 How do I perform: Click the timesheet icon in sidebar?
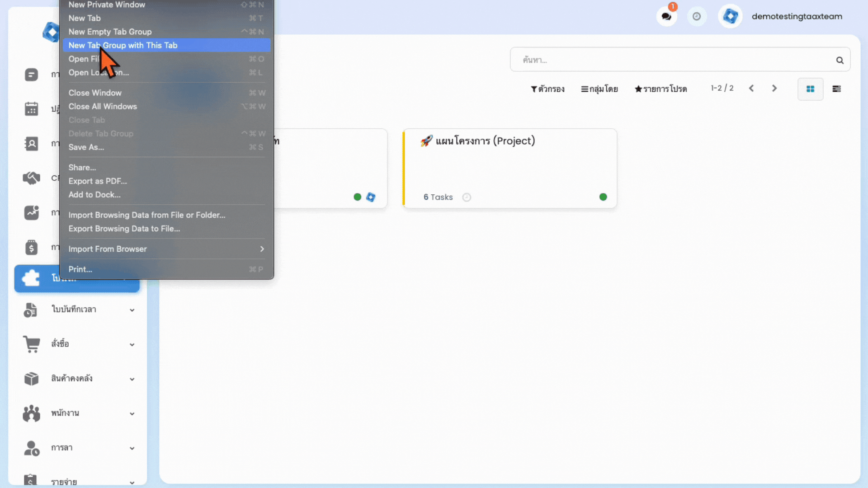30,310
